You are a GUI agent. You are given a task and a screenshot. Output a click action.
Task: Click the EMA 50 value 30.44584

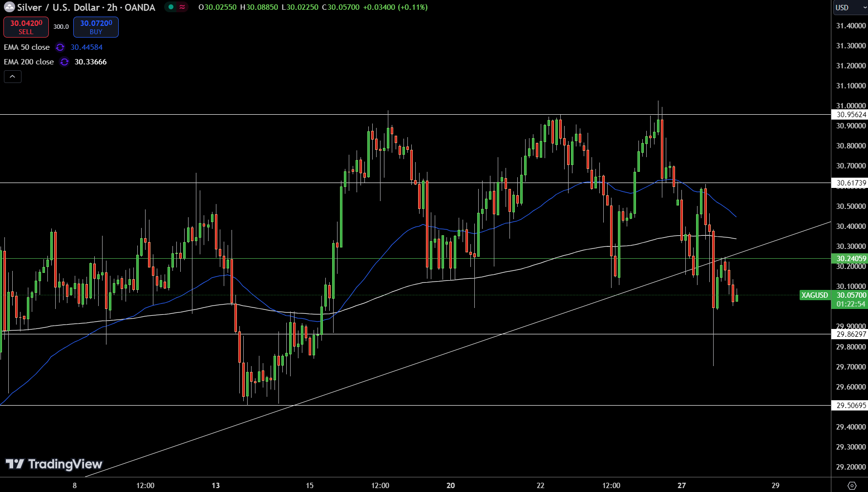[x=86, y=47]
